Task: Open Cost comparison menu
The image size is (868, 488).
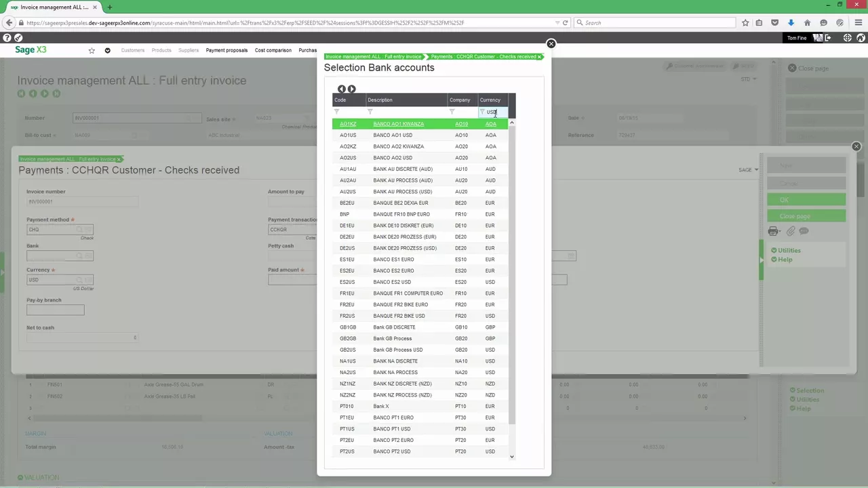Action: (x=273, y=50)
